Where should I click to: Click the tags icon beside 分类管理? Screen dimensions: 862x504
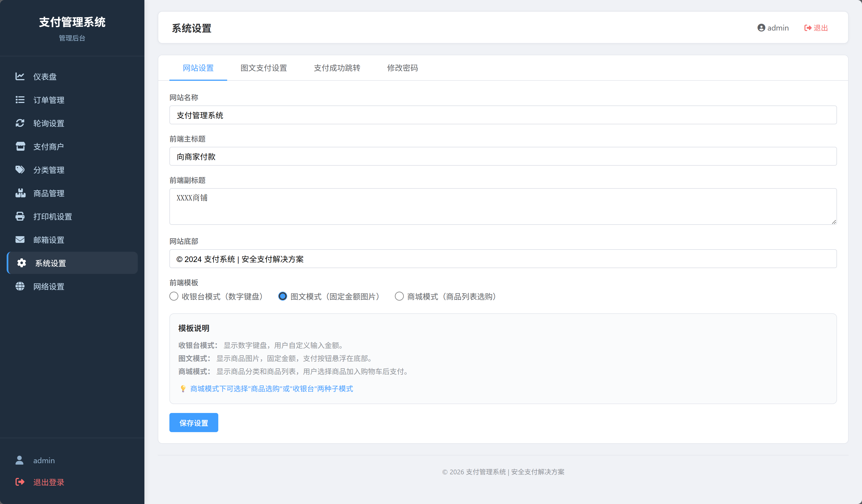tap(20, 170)
